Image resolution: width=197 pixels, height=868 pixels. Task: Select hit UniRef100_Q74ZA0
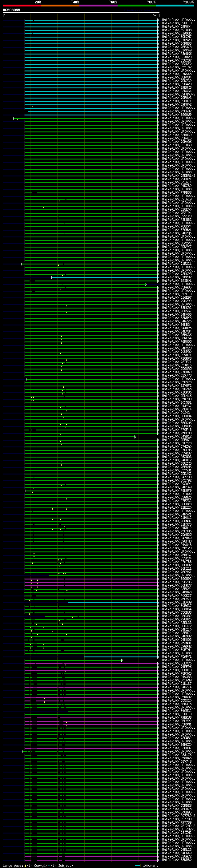coord(177,447)
